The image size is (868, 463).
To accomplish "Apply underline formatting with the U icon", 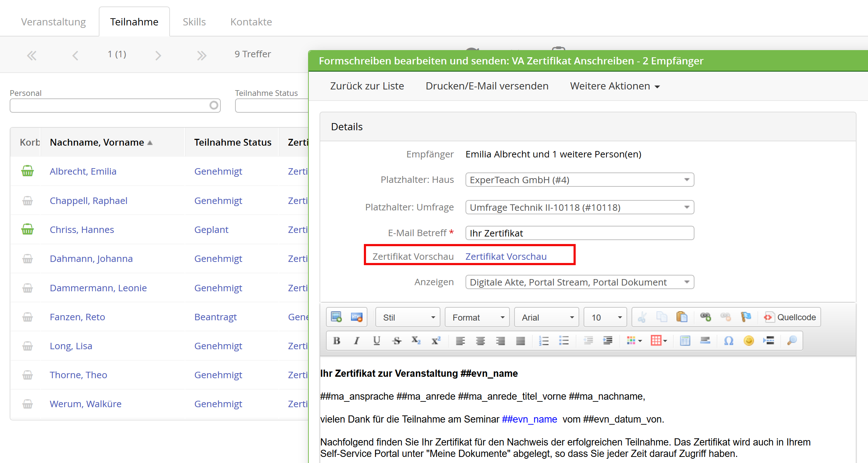I will [x=377, y=341].
